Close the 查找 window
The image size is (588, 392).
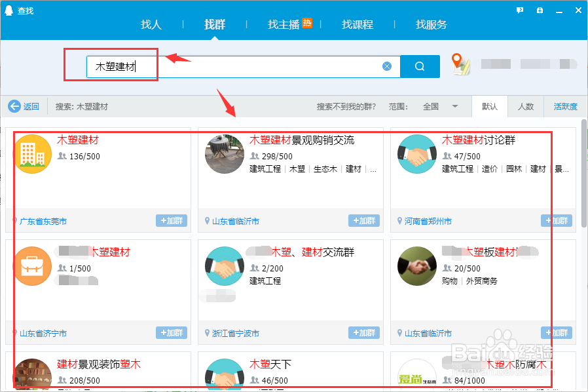[578, 10]
